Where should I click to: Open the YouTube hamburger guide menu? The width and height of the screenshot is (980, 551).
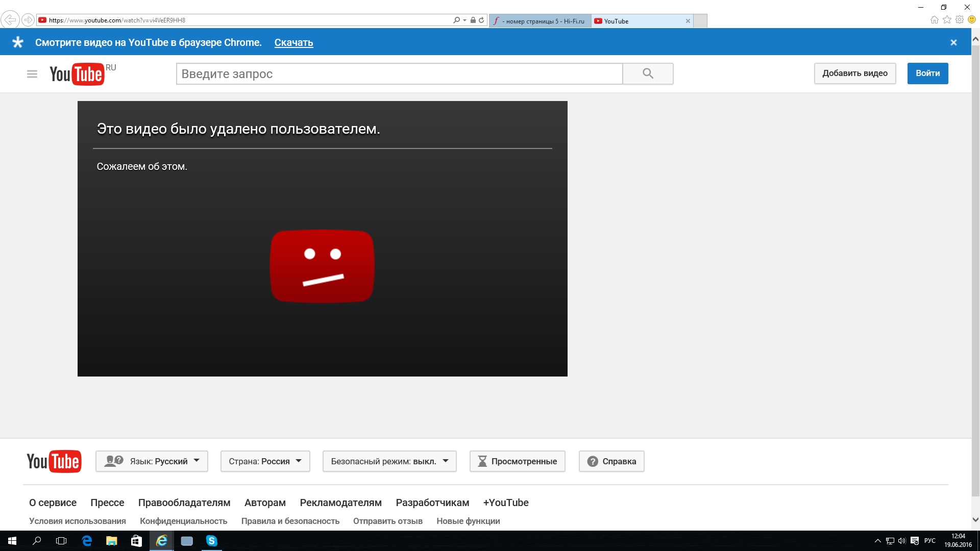[32, 74]
